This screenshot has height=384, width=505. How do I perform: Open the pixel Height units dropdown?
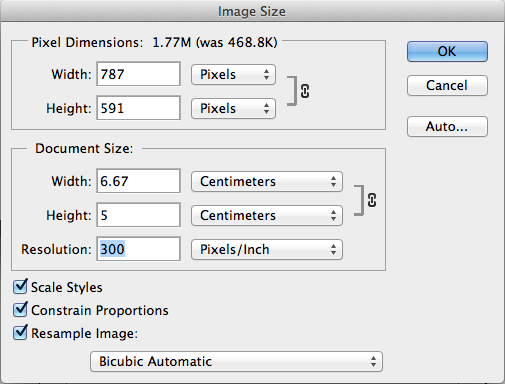(233, 108)
